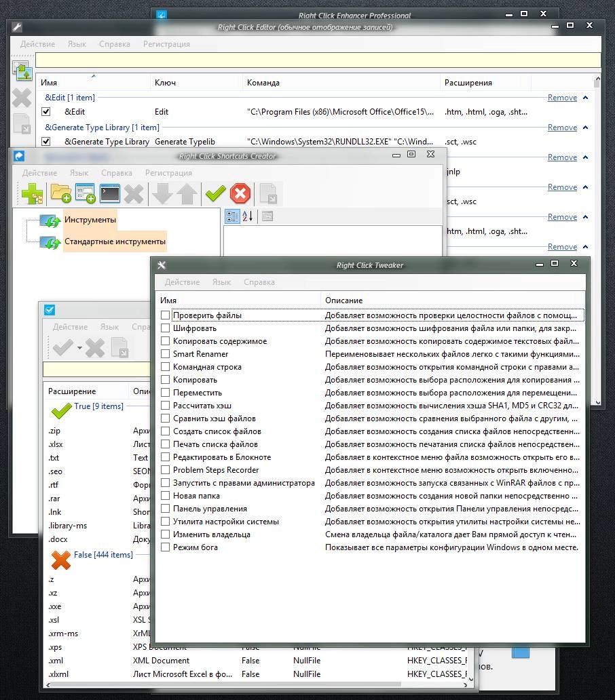615x700 pixels.
Task: Collapse the &Generate Type Library group chevron
Action: 586,128
